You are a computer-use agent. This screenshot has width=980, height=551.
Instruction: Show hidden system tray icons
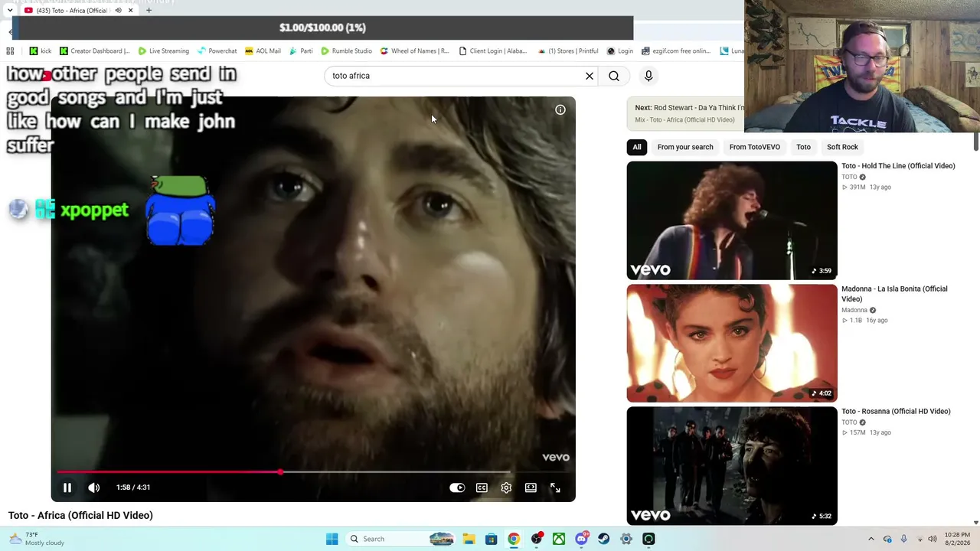(871, 539)
